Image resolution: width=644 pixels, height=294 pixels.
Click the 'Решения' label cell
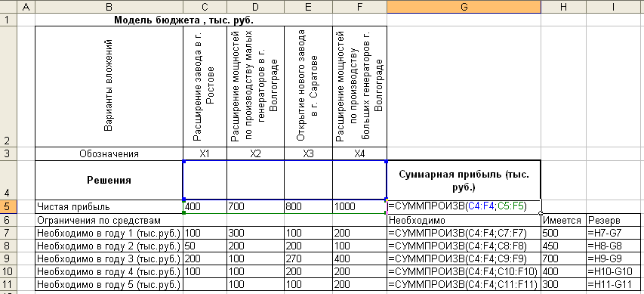[x=109, y=180]
